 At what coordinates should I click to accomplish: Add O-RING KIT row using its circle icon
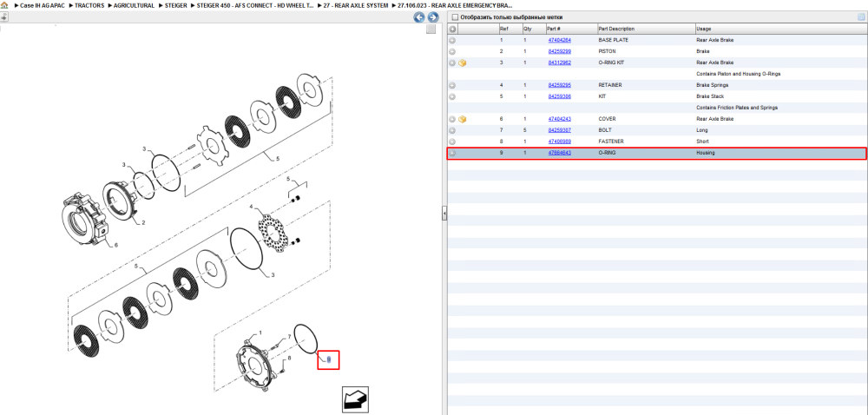(x=452, y=63)
